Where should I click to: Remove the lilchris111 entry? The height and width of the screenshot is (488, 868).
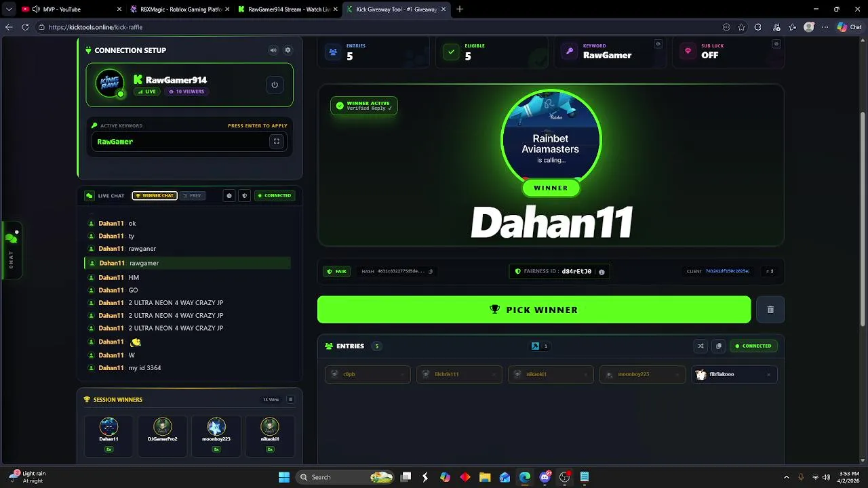[494, 374]
